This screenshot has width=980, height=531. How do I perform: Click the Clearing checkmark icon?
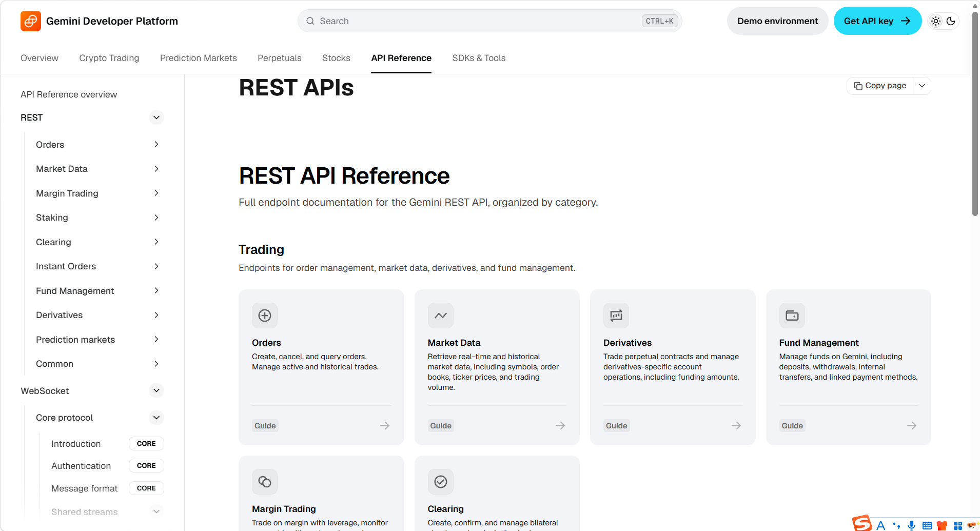441,482
